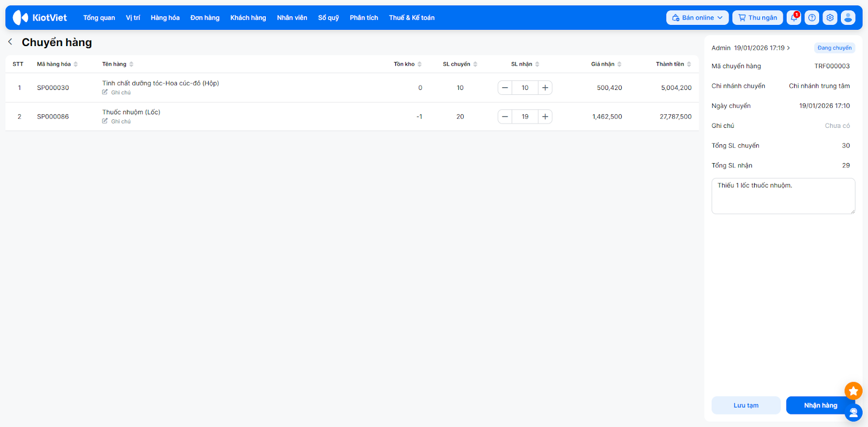Open the notifications bell
This screenshot has height=427, width=868.
click(794, 17)
